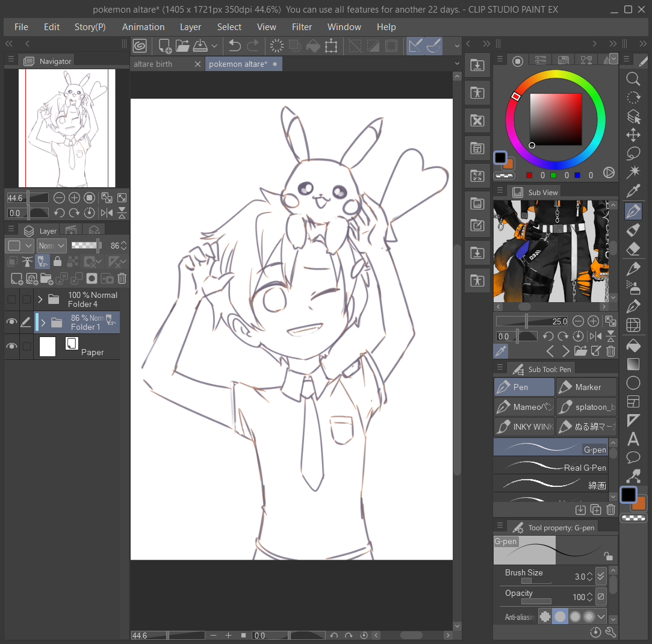Select splatoon_b sub tool group
Screen dimensions: 652x644
[x=586, y=407]
